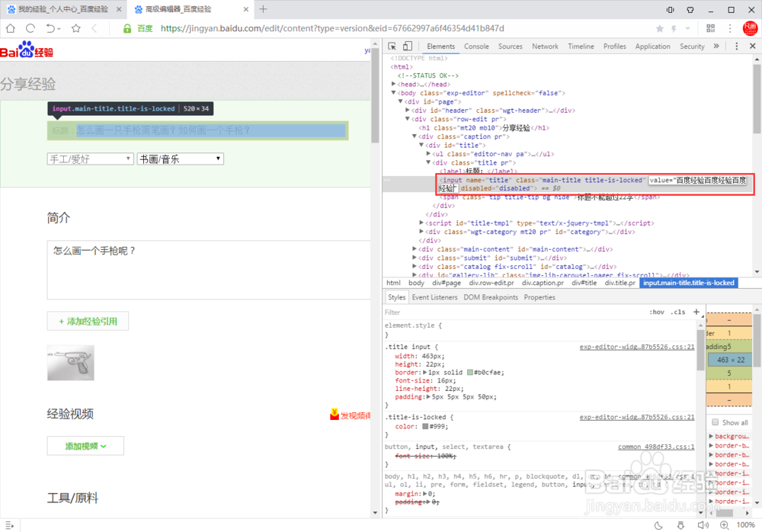Click the green secure lock icon
762x532 pixels.
coord(127,28)
